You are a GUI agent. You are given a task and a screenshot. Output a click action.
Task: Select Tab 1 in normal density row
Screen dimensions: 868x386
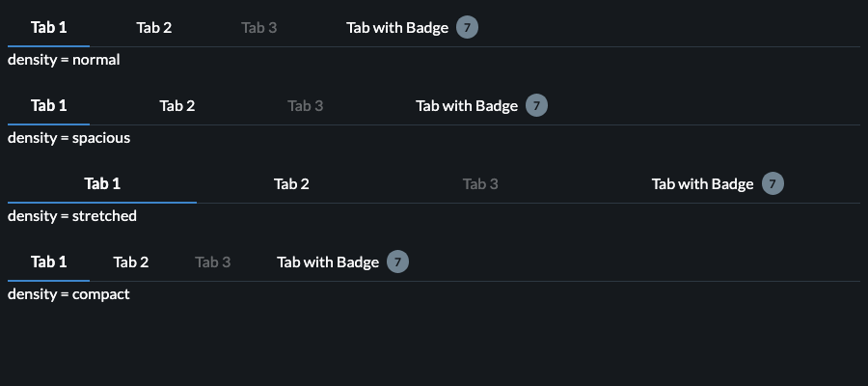[48, 27]
